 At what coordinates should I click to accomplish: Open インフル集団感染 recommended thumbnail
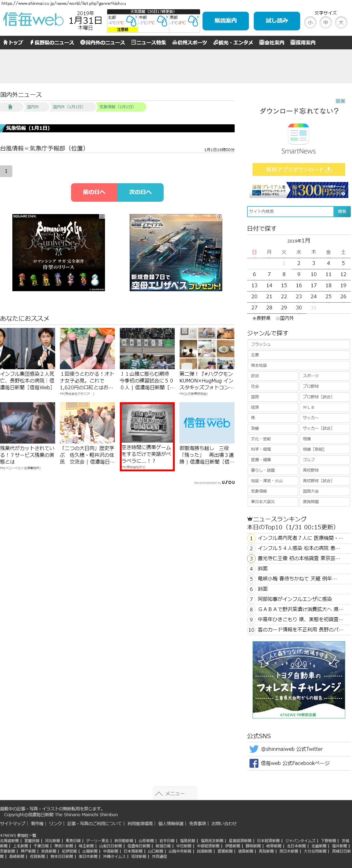(x=27, y=349)
